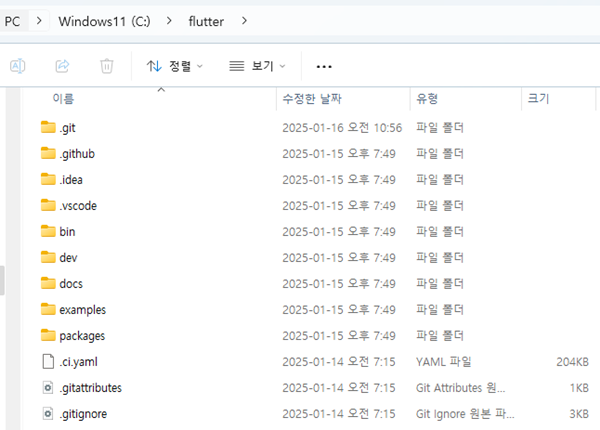Click the sort direction arrow above 이름

(161, 90)
